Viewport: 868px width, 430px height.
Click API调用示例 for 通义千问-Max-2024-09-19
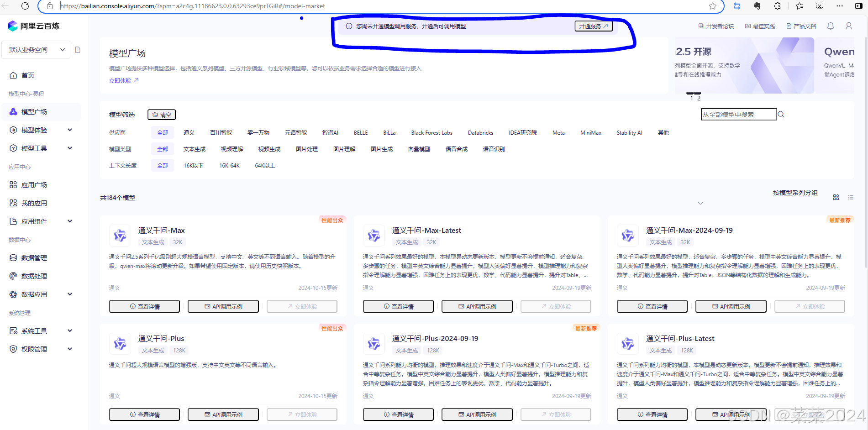pos(731,306)
